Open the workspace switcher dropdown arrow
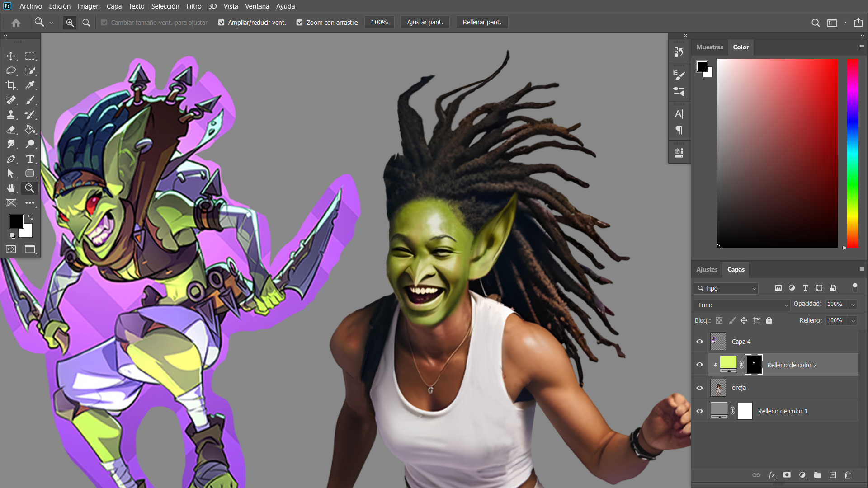868x488 pixels. 844,23
